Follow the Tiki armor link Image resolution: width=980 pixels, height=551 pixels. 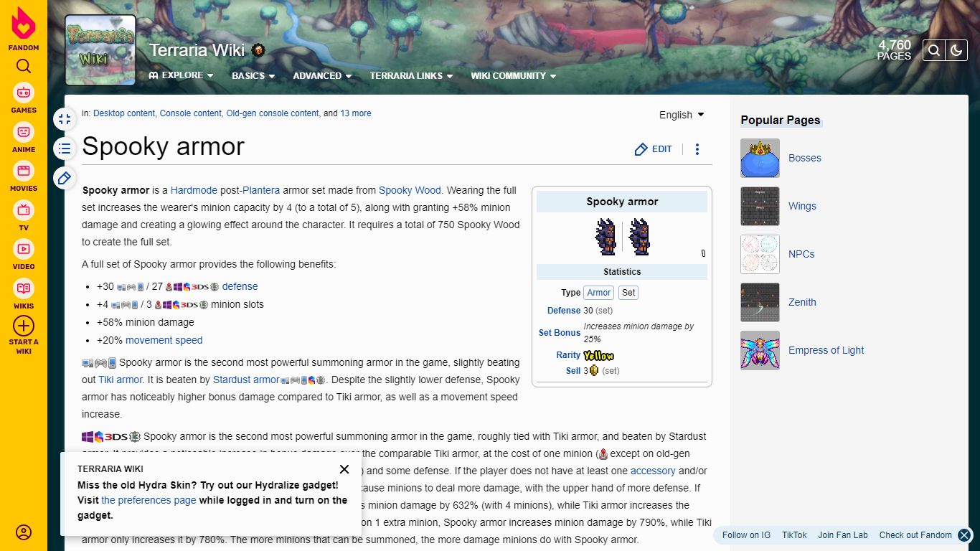coord(121,380)
